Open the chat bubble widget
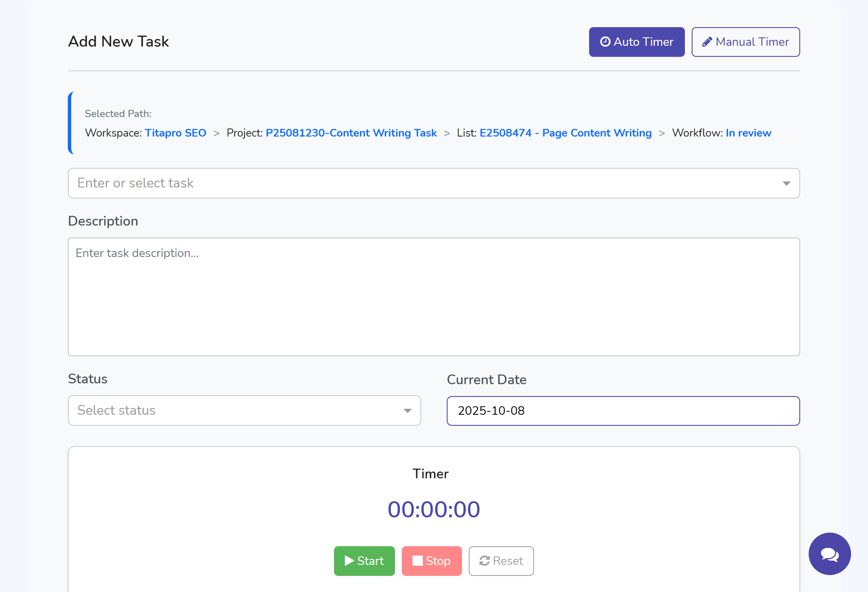The width and height of the screenshot is (868, 592). pos(829,554)
